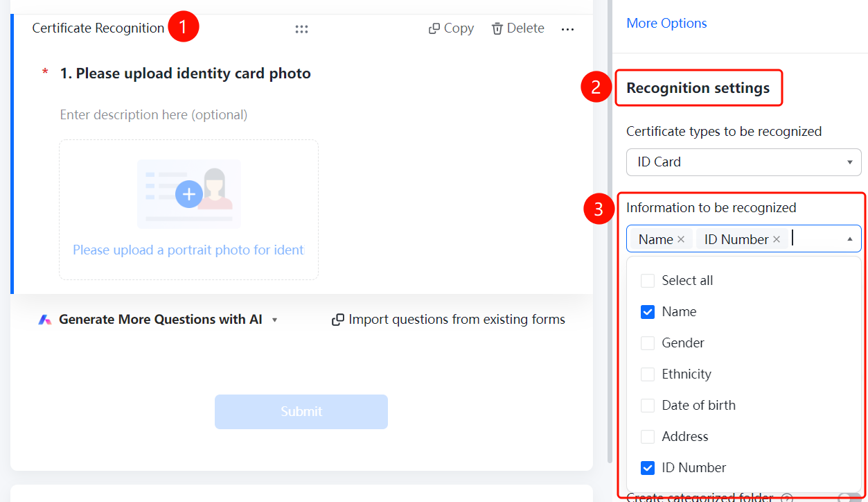Open the three-dot more menu for the question
This screenshot has width=868, height=502.
pos(567,29)
